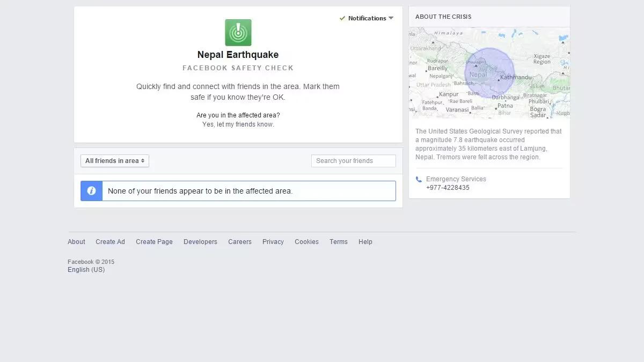This screenshot has height=362, width=644.
Task: Open the Notifications dropdown
Action: point(371,18)
